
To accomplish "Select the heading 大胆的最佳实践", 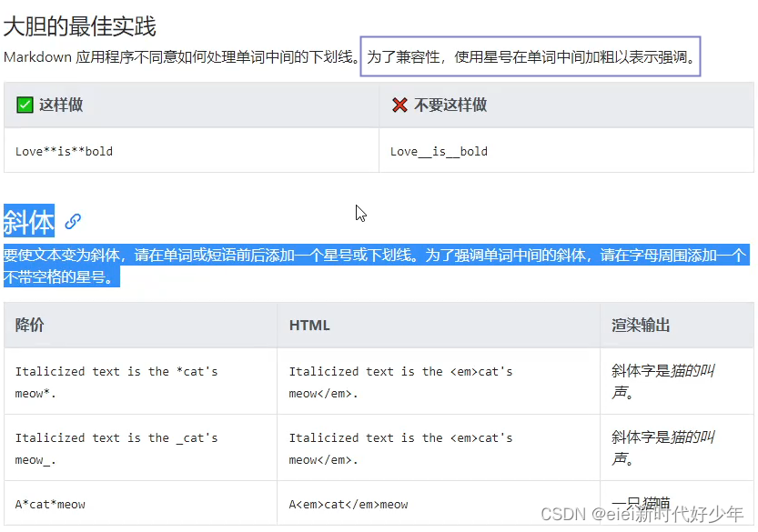I will click(x=81, y=26).
